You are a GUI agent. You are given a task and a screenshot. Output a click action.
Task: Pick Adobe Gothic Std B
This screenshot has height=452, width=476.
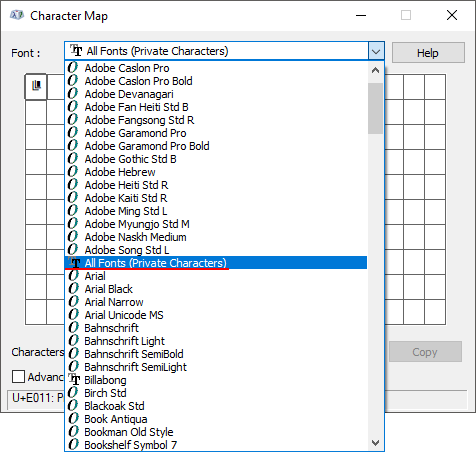point(216,159)
